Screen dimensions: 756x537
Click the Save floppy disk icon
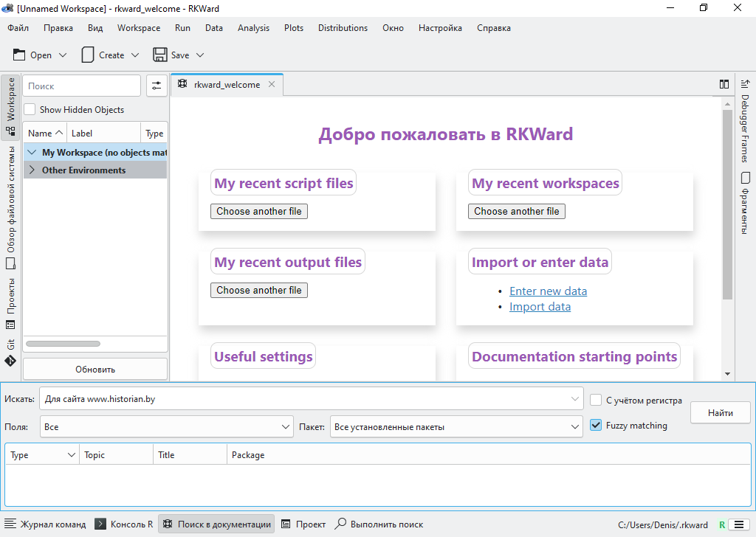tap(159, 55)
